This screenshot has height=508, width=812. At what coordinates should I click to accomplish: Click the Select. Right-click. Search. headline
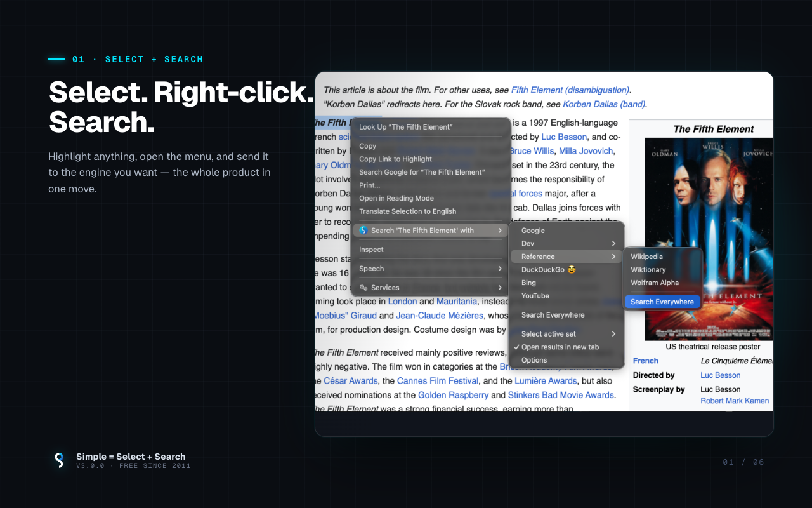pyautogui.click(x=181, y=107)
